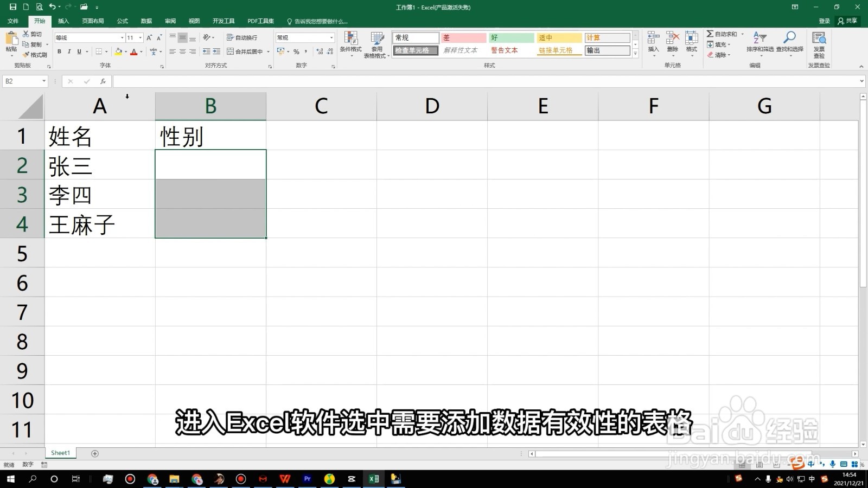Toggle center horizontal alignment
This screenshot has width=868, height=488.
click(x=183, y=52)
